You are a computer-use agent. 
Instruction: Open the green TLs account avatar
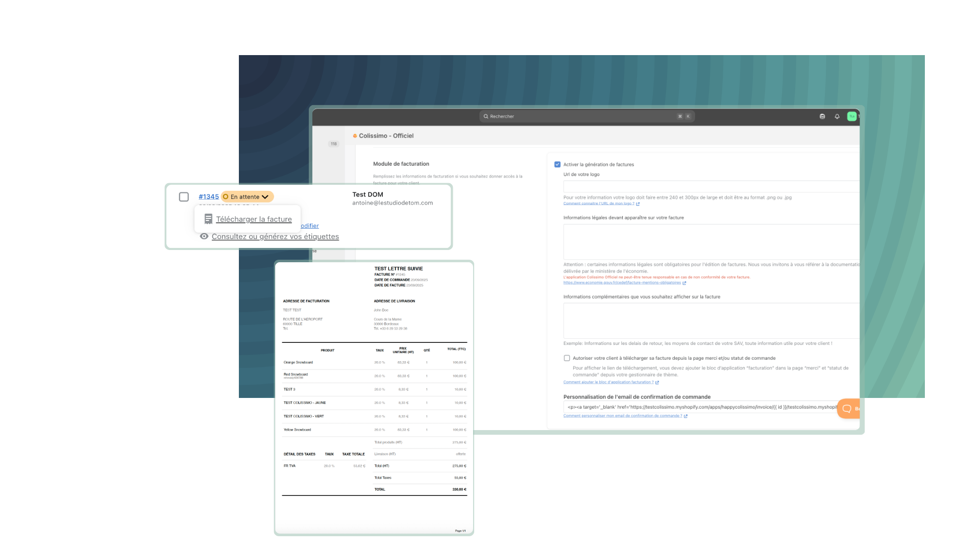click(x=851, y=116)
